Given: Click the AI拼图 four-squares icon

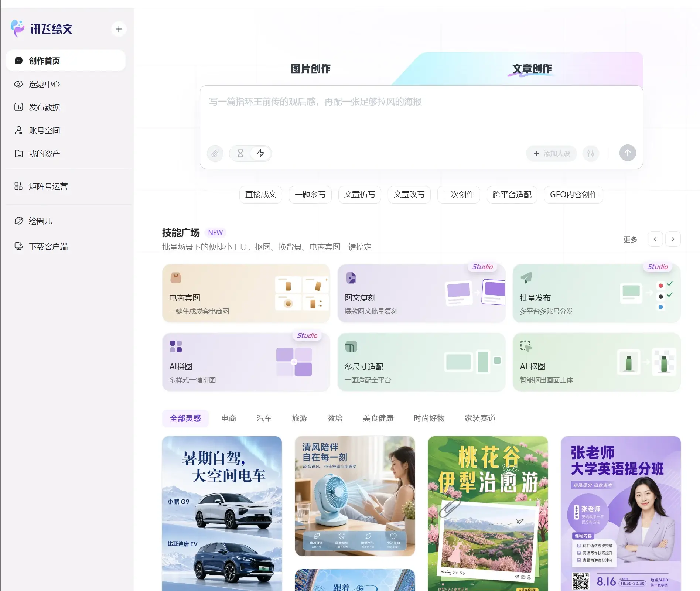Looking at the screenshot, I should point(176,346).
